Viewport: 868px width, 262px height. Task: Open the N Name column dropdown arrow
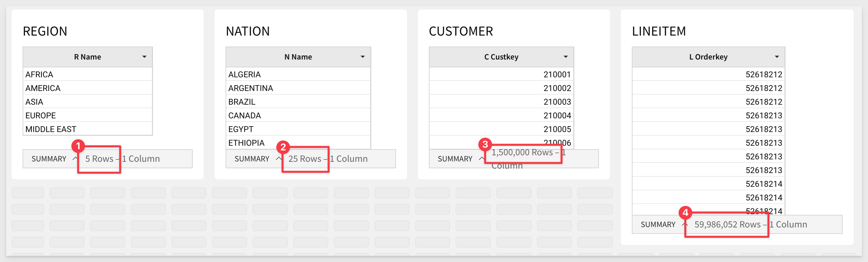coord(362,57)
